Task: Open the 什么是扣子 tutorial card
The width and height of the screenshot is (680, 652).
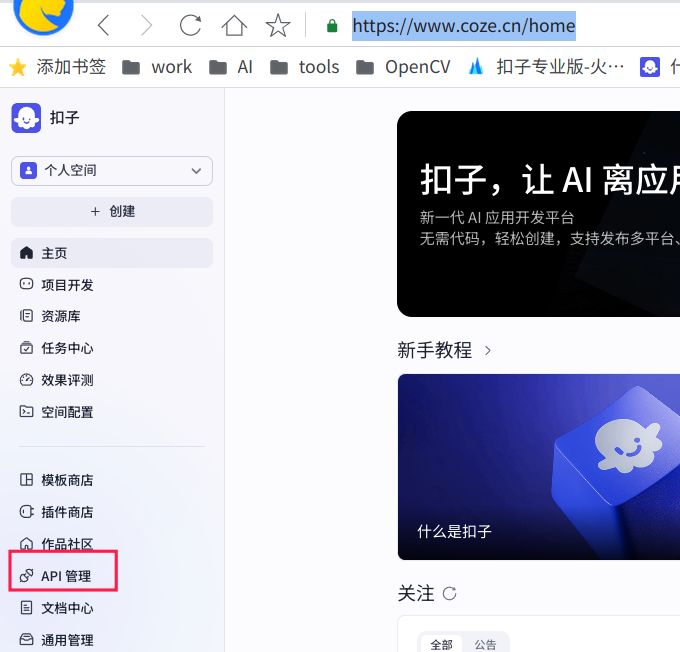Action: 539,467
